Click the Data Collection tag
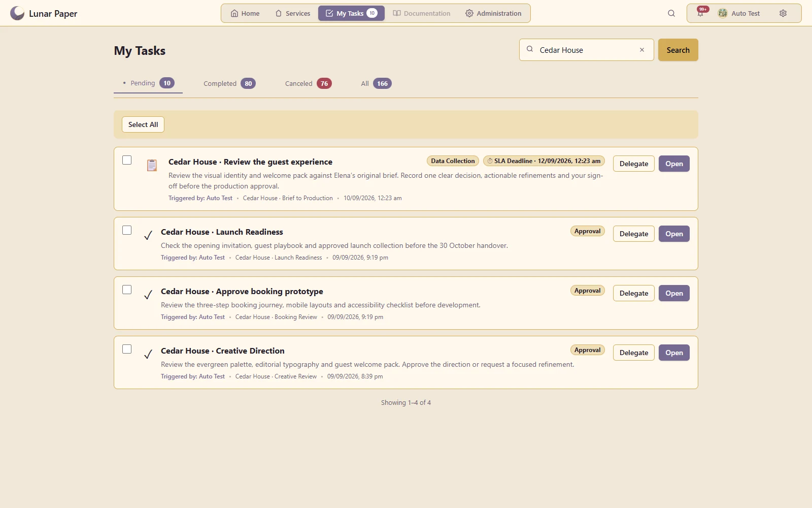The width and height of the screenshot is (812, 508). click(453, 161)
